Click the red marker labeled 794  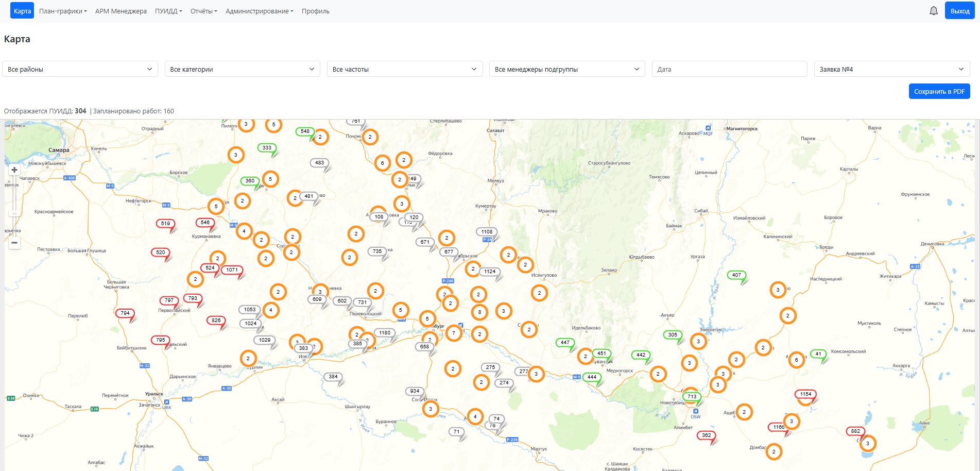[x=125, y=313]
